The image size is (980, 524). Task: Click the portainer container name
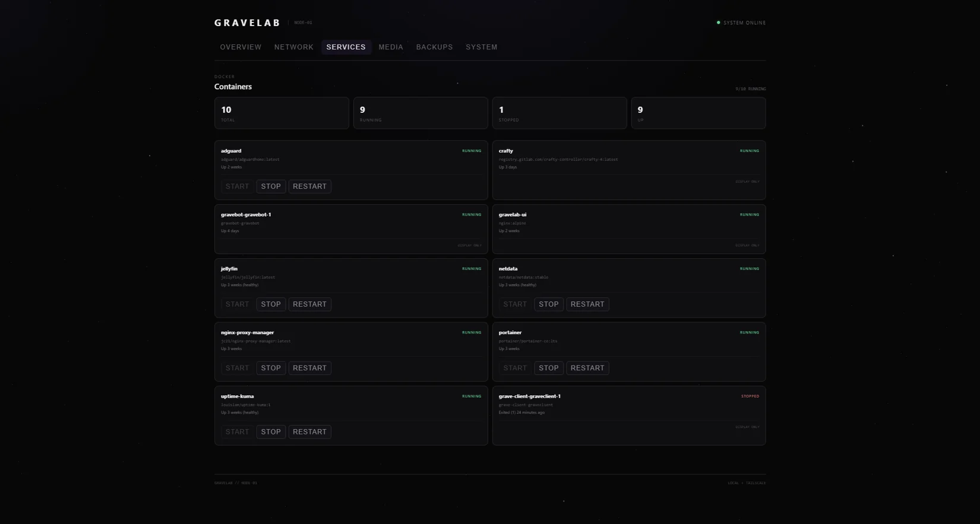[x=510, y=332]
